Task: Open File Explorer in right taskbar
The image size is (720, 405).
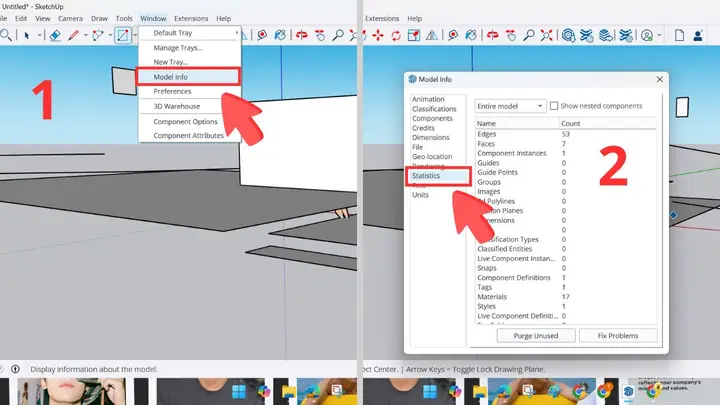Action: 479,392
